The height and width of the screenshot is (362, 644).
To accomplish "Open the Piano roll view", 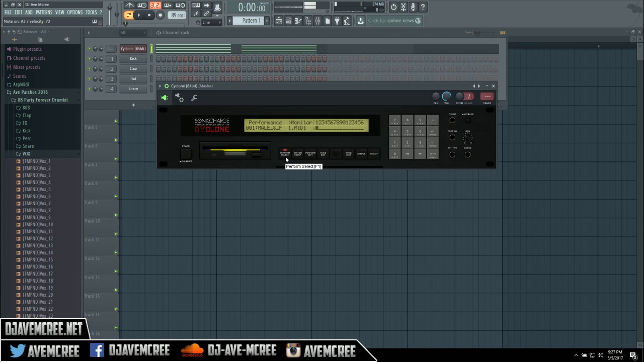I will (x=298, y=21).
